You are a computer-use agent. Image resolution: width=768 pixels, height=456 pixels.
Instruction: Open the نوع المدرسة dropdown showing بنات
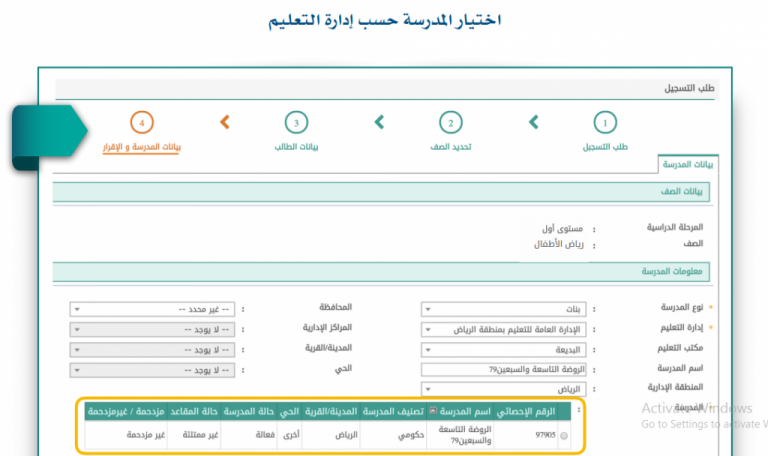504,309
